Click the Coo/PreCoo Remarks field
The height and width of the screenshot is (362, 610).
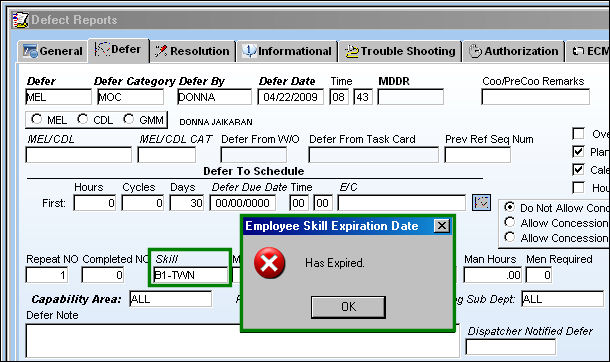535,97
